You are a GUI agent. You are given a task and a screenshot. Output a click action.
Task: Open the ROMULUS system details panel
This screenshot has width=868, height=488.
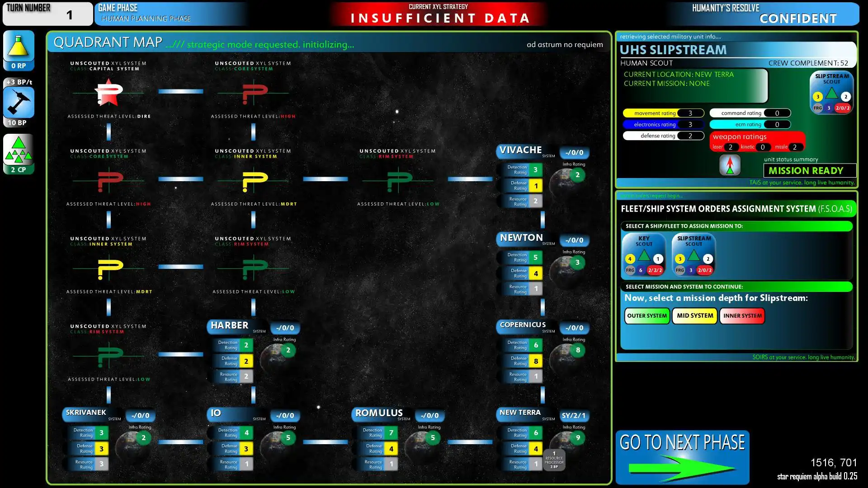377,413
